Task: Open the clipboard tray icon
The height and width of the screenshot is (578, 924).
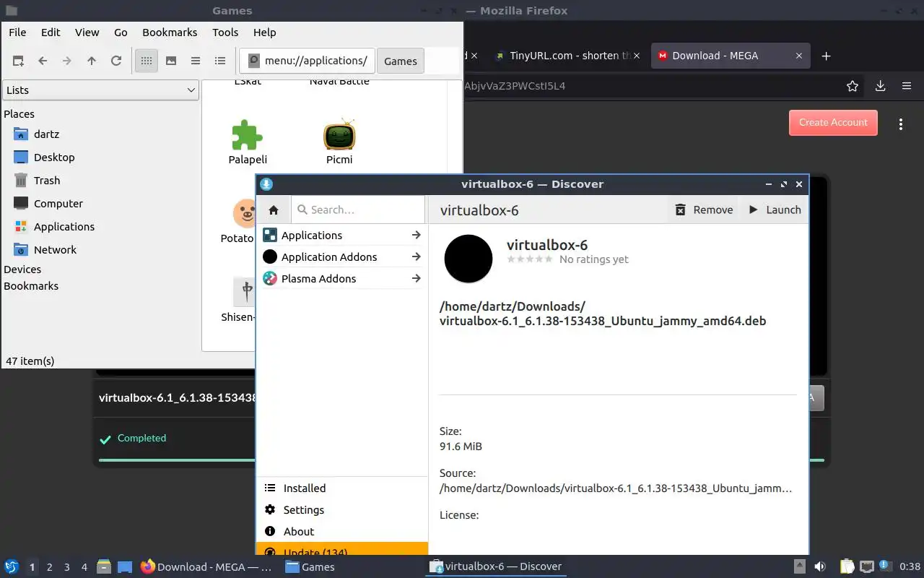Action: (847, 566)
